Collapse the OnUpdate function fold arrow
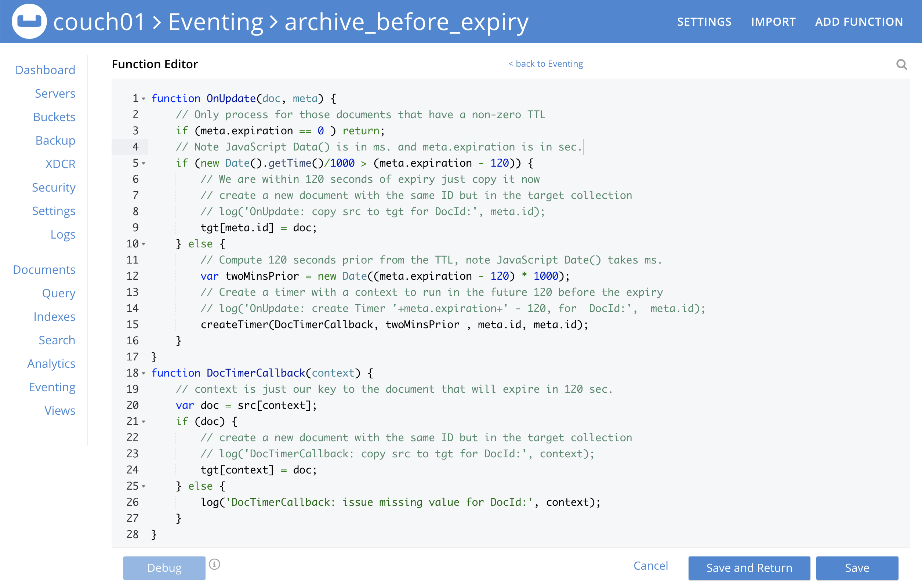Viewport: 922px width, 588px height. (144, 99)
